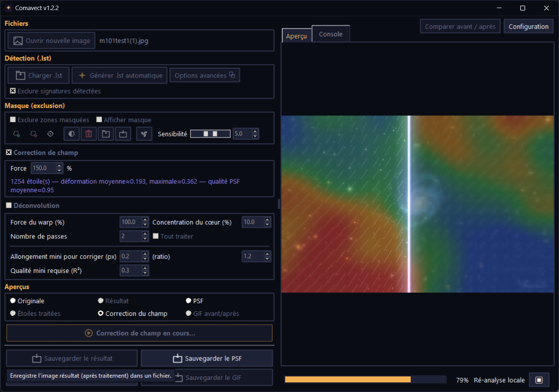Click the invert mask half-circle icon
Viewport: 559px width, 392px height.
[71, 134]
